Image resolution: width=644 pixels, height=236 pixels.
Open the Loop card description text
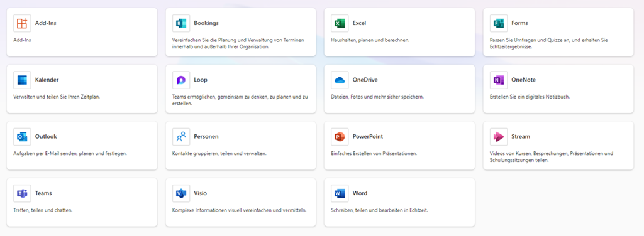tap(240, 100)
